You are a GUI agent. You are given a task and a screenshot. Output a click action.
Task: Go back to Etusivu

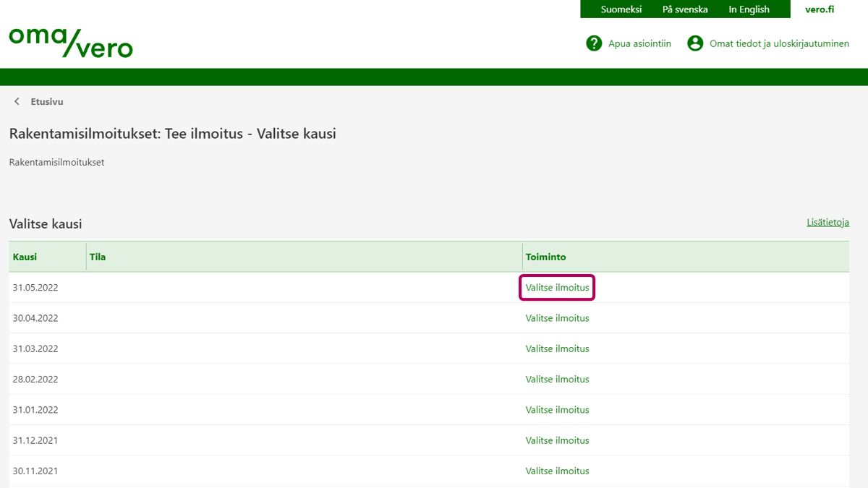[47, 102]
